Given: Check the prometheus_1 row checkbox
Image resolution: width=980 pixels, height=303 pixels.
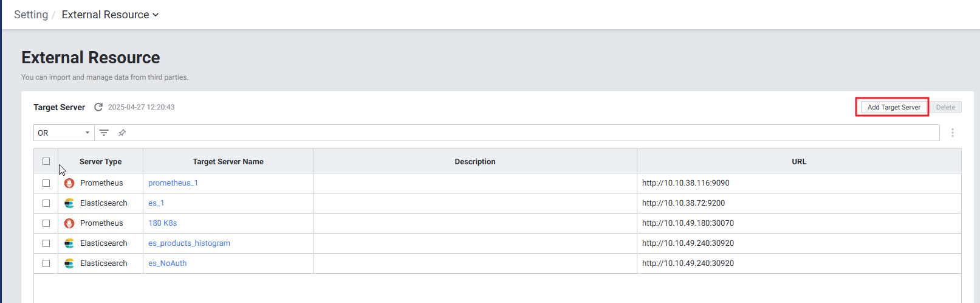Looking at the screenshot, I should tap(46, 183).
